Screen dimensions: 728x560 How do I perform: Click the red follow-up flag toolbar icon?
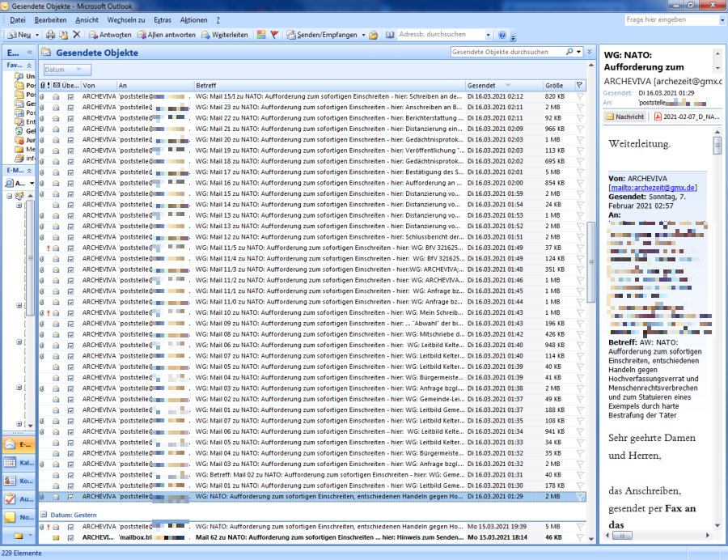click(274, 35)
